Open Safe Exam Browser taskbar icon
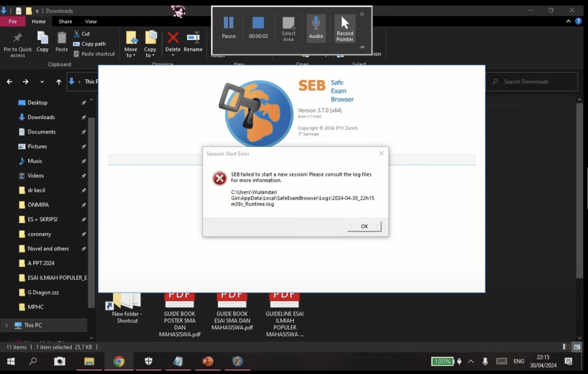588x374 pixels. tap(237, 361)
